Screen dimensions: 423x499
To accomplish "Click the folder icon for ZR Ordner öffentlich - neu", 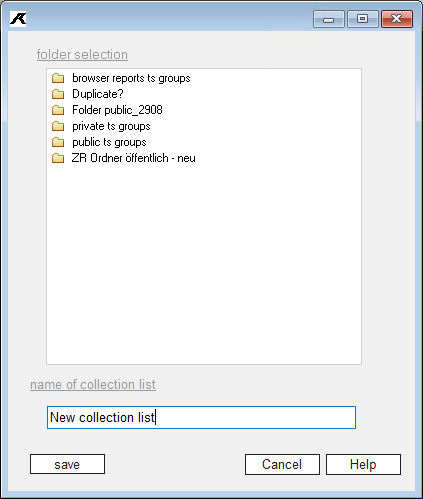I will tap(58, 158).
